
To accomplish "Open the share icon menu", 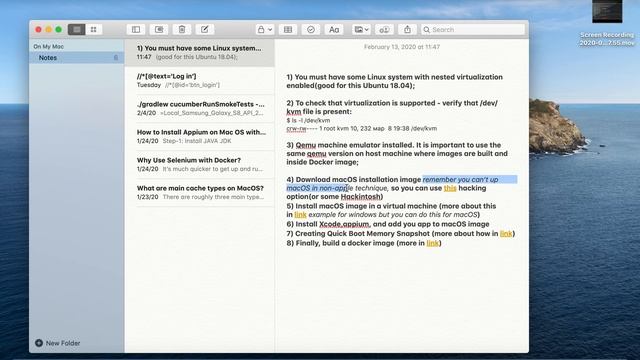I will [407, 29].
